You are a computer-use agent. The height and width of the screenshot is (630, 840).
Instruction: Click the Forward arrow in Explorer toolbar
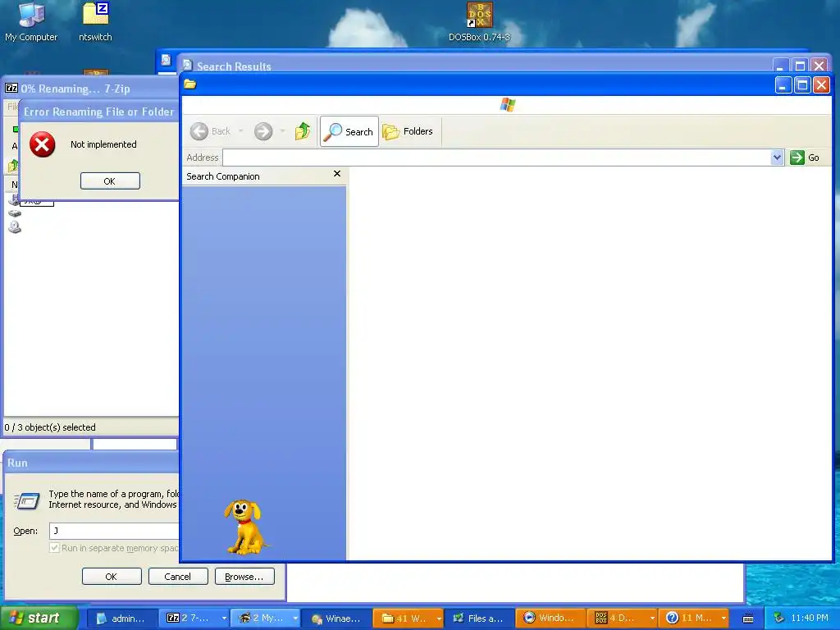pos(263,131)
